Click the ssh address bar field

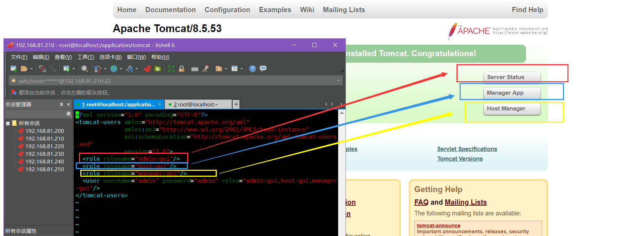175,81
